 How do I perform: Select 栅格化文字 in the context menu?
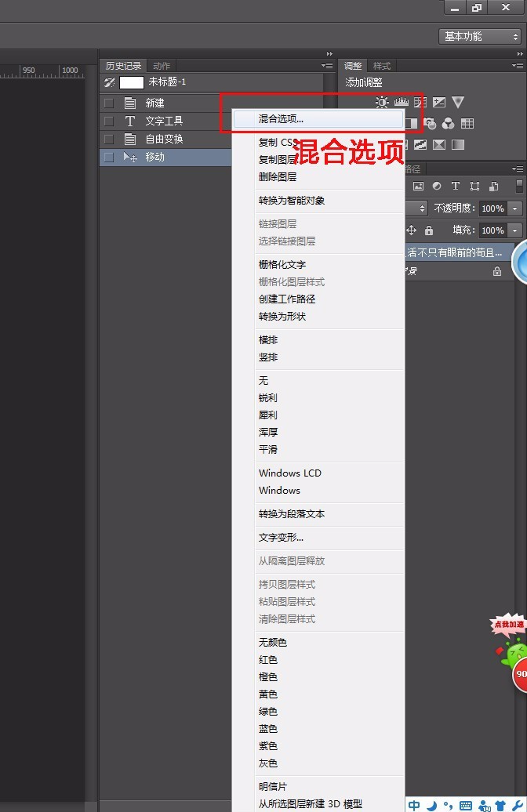[282, 264]
